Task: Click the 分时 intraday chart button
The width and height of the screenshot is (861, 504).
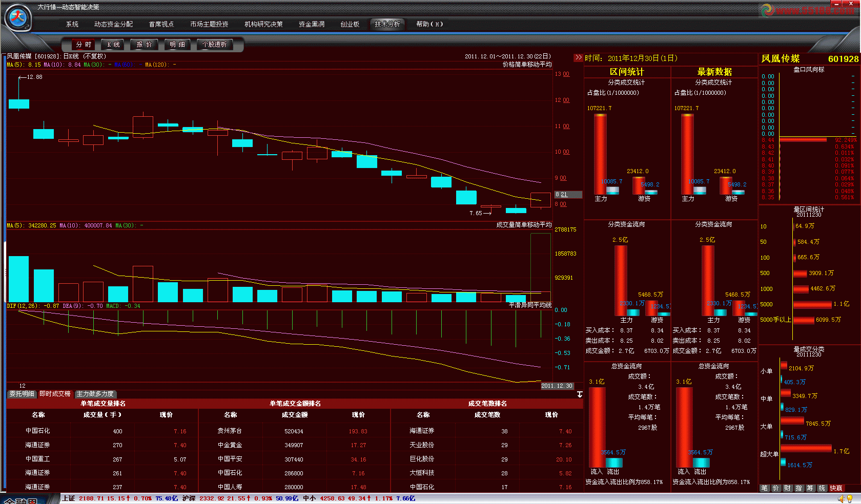Action: coord(84,45)
